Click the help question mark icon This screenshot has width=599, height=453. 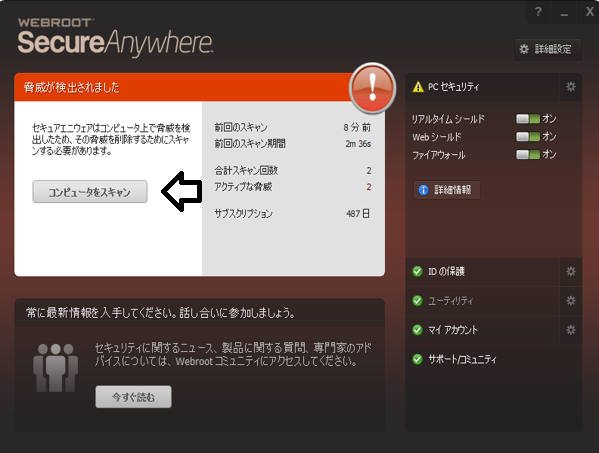538,12
